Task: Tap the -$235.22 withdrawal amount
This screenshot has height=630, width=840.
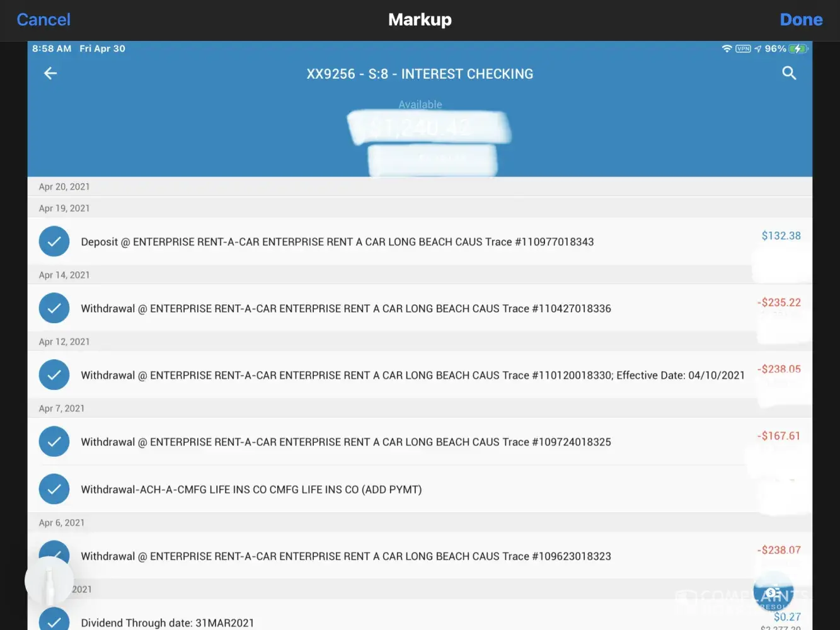Action: [779, 302]
